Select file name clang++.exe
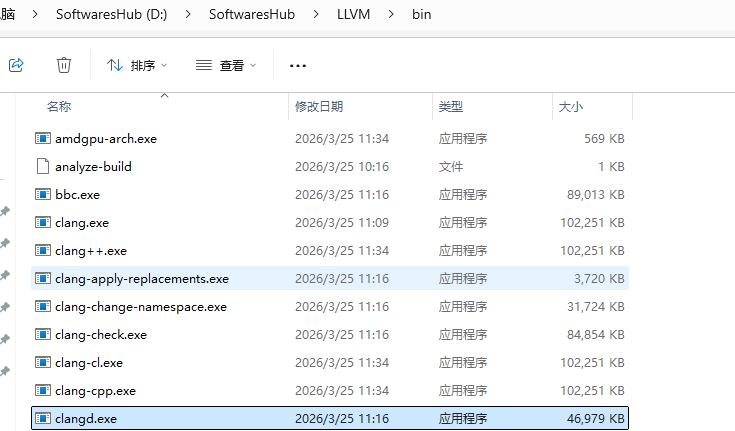The height and width of the screenshot is (431, 735). click(x=91, y=251)
